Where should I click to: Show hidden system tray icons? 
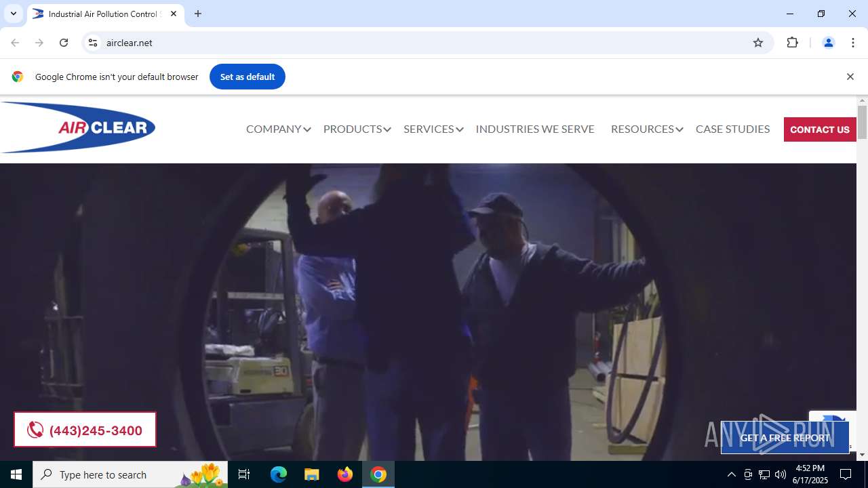731,474
